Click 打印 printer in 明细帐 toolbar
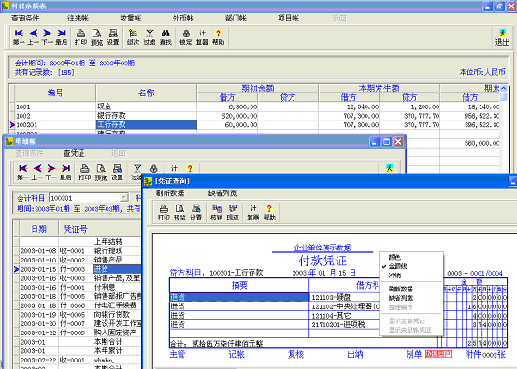The width and height of the screenshot is (517, 369). coord(85,172)
